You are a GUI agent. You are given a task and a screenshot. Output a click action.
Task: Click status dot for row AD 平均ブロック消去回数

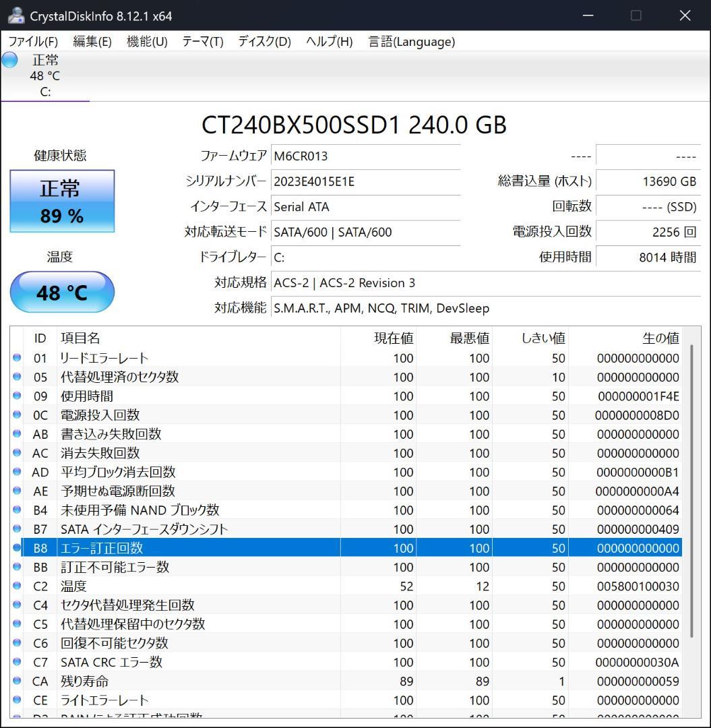(x=17, y=472)
